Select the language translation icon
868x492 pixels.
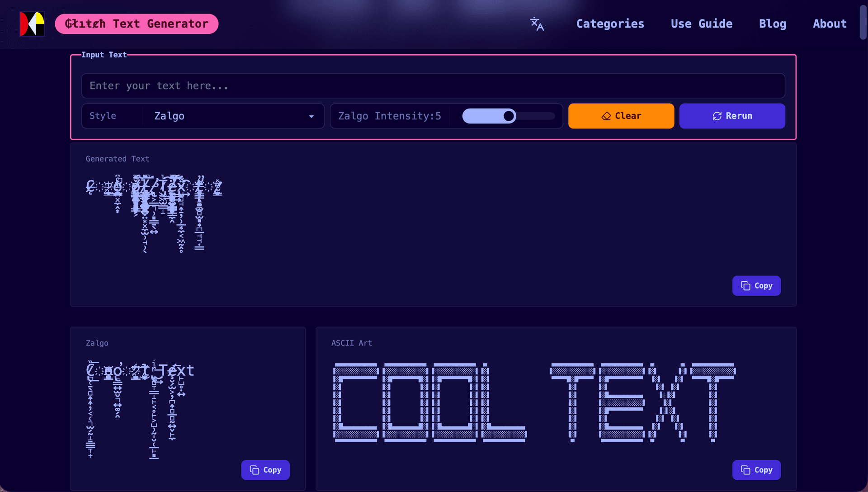[x=537, y=24]
